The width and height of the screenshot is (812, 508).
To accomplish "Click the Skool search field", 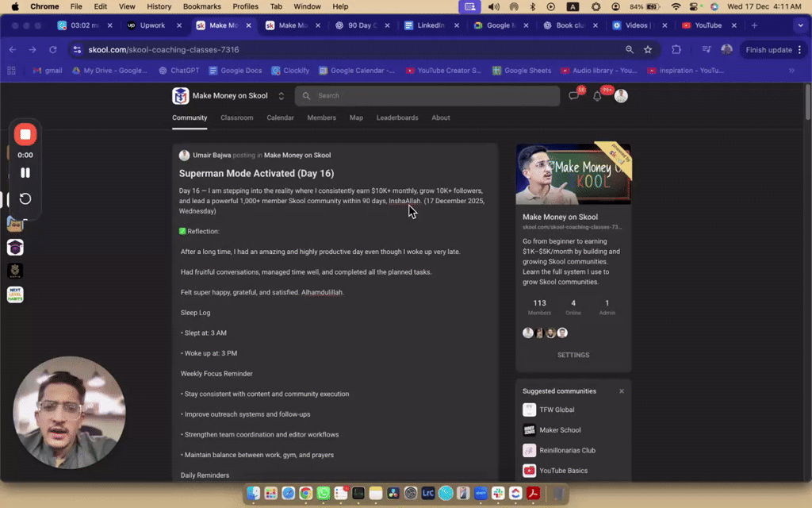I will coord(427,96).
